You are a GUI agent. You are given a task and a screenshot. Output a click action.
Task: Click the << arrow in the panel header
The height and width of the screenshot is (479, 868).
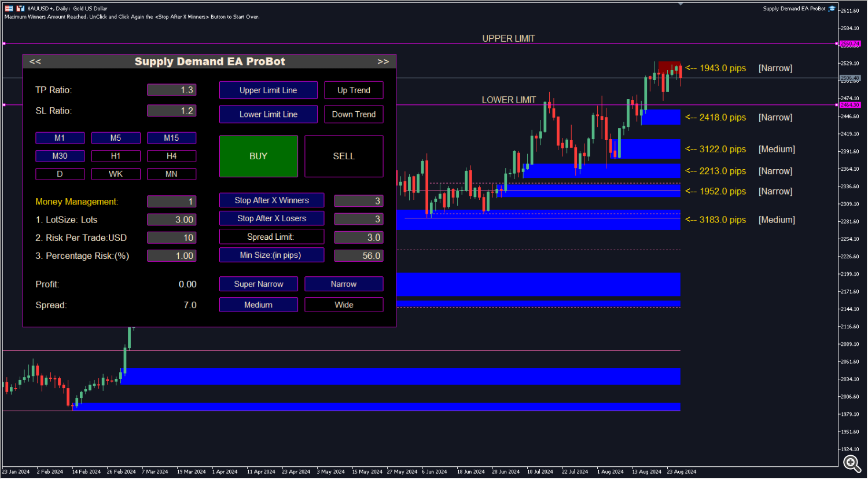(35, 61)
